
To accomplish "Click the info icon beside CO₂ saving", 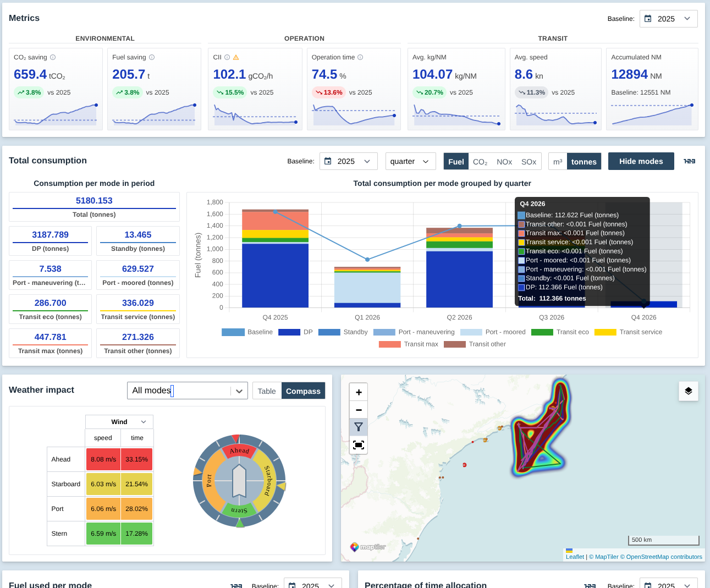I will click(x=53, y=57).
